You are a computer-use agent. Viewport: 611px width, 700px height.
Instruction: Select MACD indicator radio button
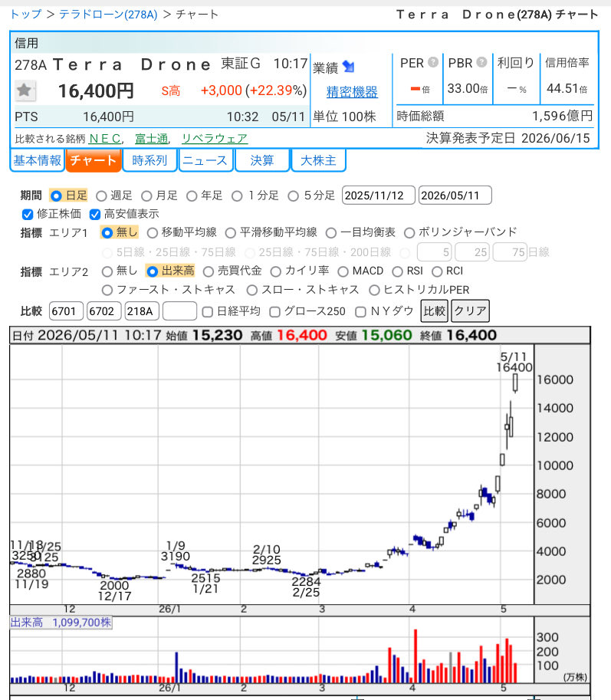[x=343, y=271]
